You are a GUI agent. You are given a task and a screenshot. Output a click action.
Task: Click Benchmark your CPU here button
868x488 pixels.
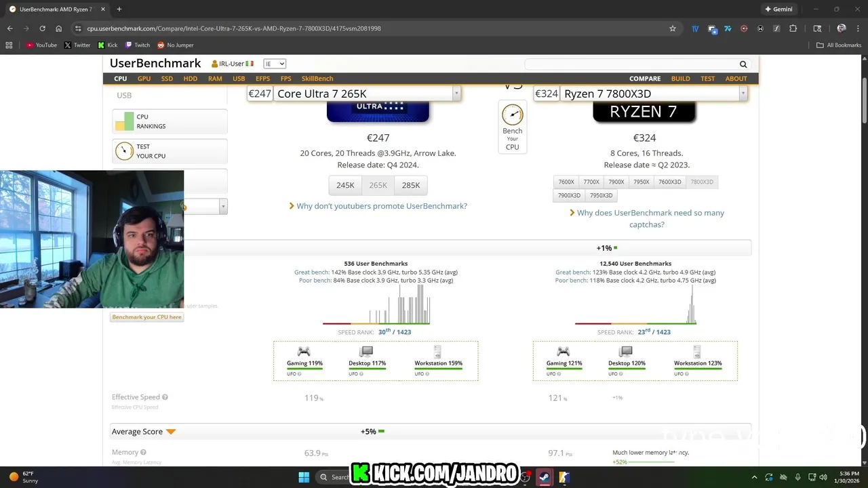[146, 317]
